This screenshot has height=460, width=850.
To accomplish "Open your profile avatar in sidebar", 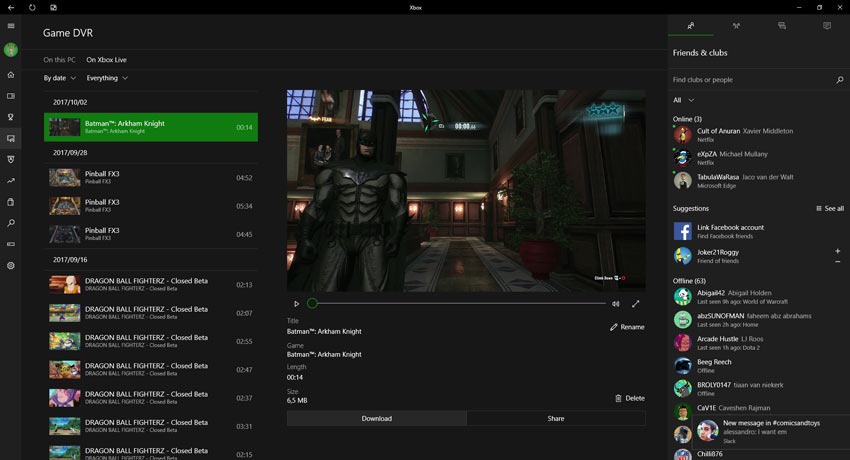I will tap(11, 50).
